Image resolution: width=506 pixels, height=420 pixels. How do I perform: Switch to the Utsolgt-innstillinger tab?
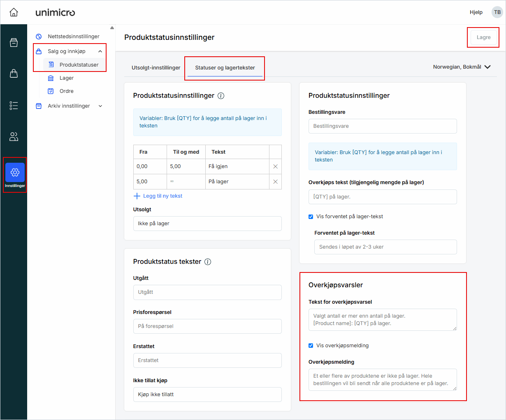pos(156,68)
